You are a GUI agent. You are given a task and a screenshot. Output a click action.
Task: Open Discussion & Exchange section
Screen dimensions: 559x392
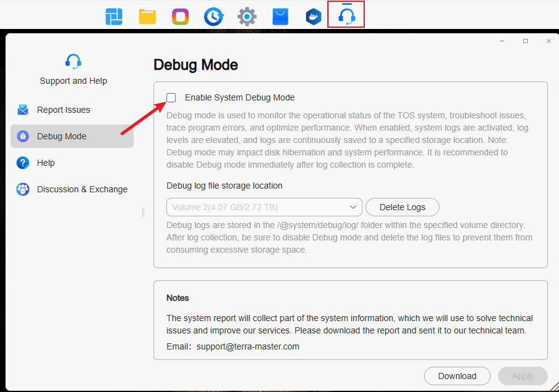(x=72, y=189)
